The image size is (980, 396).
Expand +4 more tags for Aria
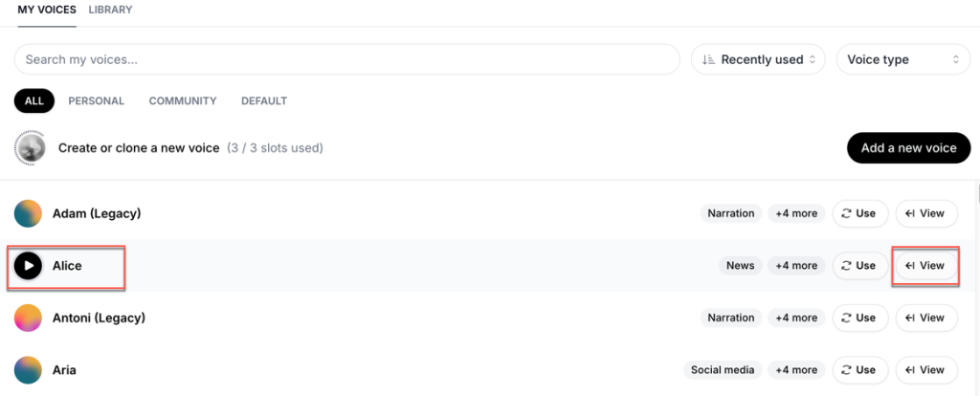pyautogui.click(x=796, y=370)
